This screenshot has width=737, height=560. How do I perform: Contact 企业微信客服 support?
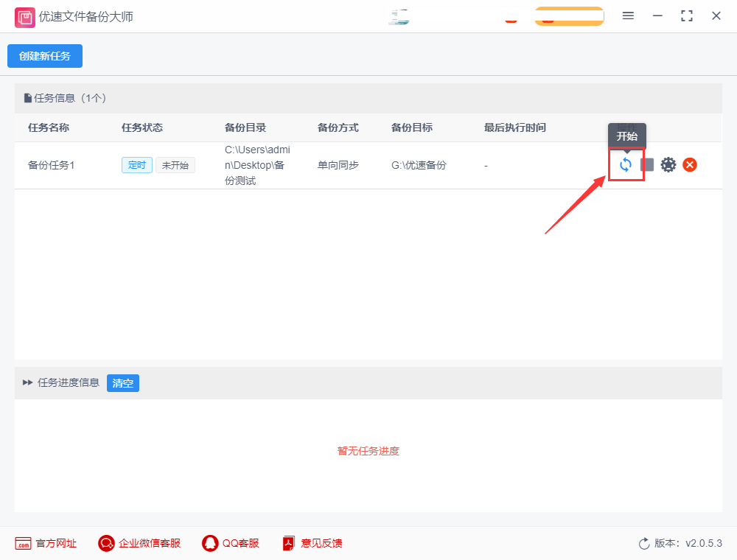[x=139, y=544]
